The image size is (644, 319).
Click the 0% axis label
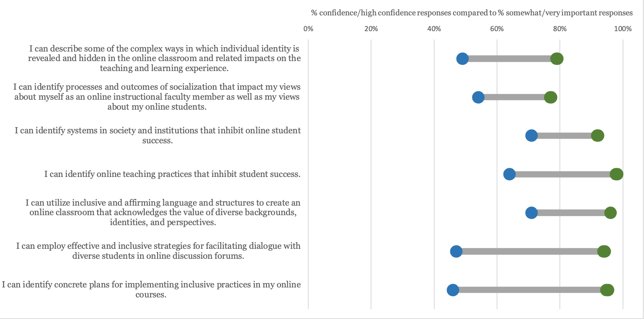(x=308, y=29)
